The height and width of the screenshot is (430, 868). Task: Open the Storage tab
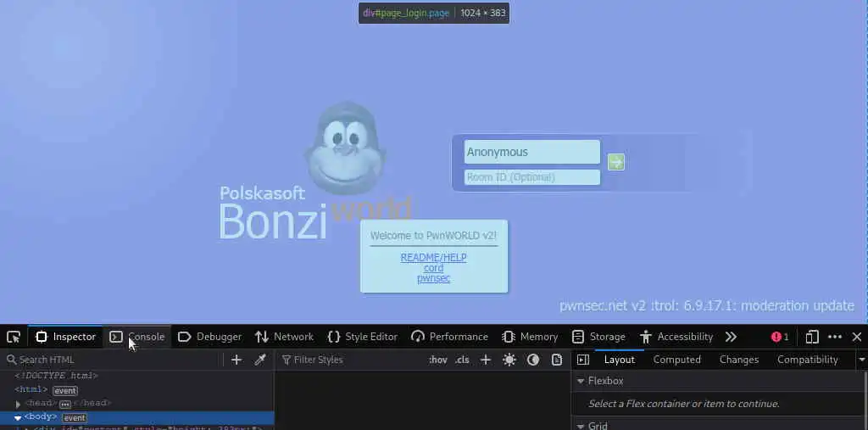coord(599,337)
